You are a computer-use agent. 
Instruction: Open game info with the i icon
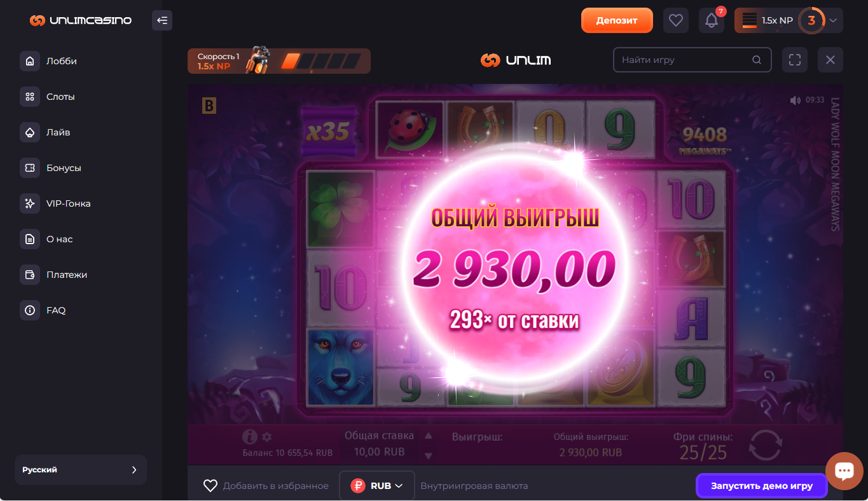coord(250,437)
